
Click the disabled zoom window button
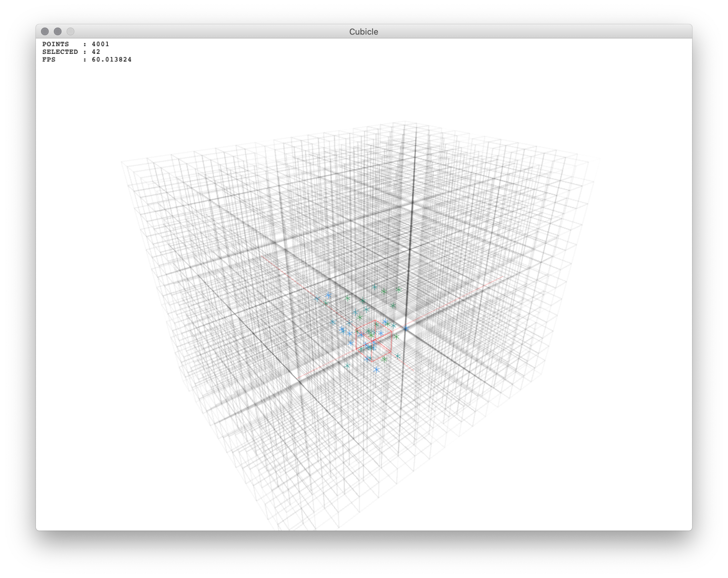[x=70, y=31]
